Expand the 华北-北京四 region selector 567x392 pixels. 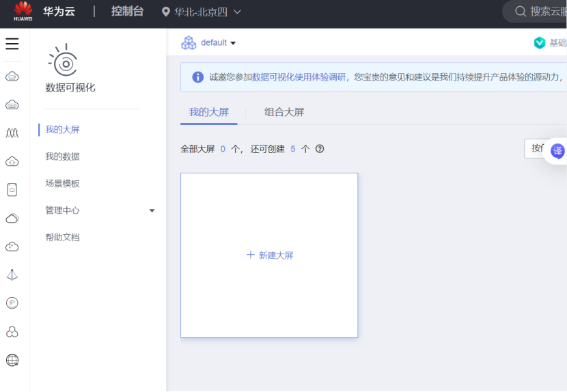[x=207, y=12]
